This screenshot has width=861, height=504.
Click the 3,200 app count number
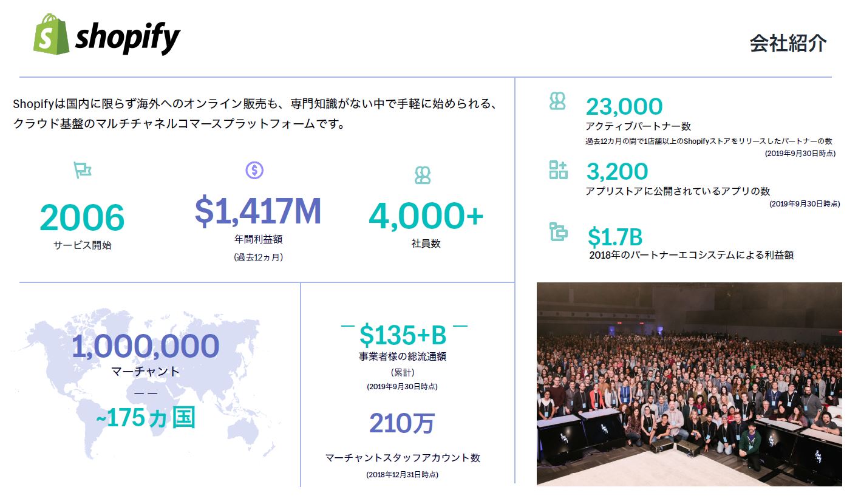coord(617,172)
